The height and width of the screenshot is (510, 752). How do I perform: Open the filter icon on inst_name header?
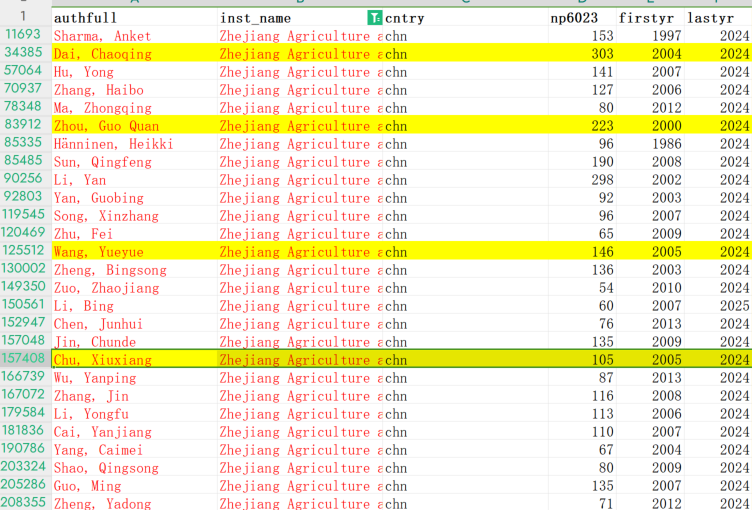(x=374, y=18)
